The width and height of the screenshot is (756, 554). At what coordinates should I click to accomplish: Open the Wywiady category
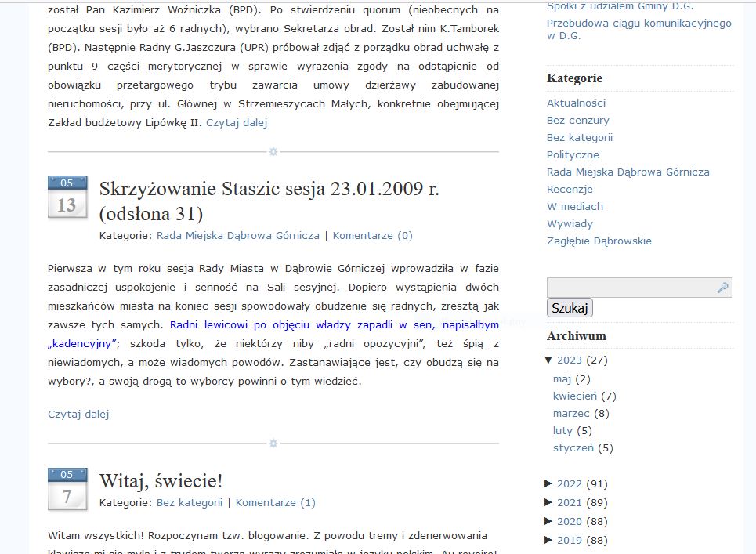point(570,224)
